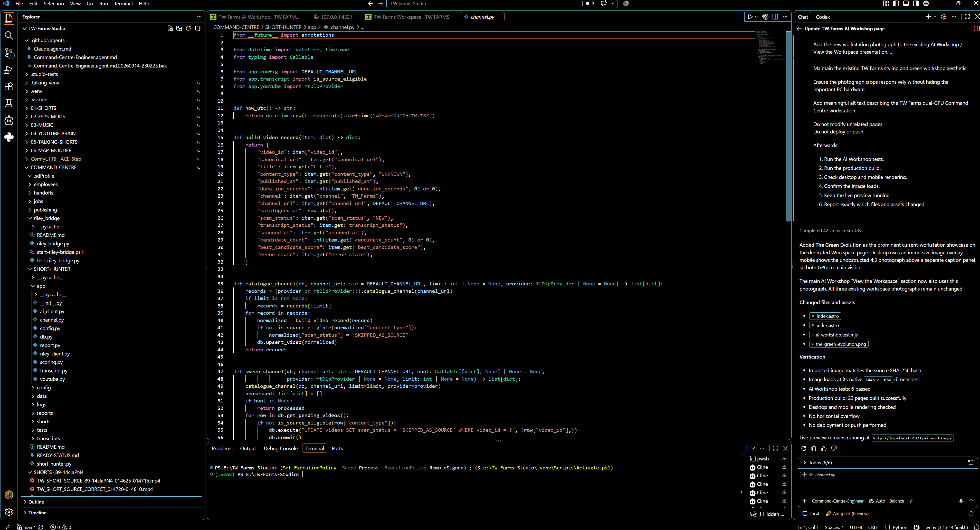This screenshot has height=530, width=980.
Task: Toggle the bottom panel visibility
Action: [906, 3]
